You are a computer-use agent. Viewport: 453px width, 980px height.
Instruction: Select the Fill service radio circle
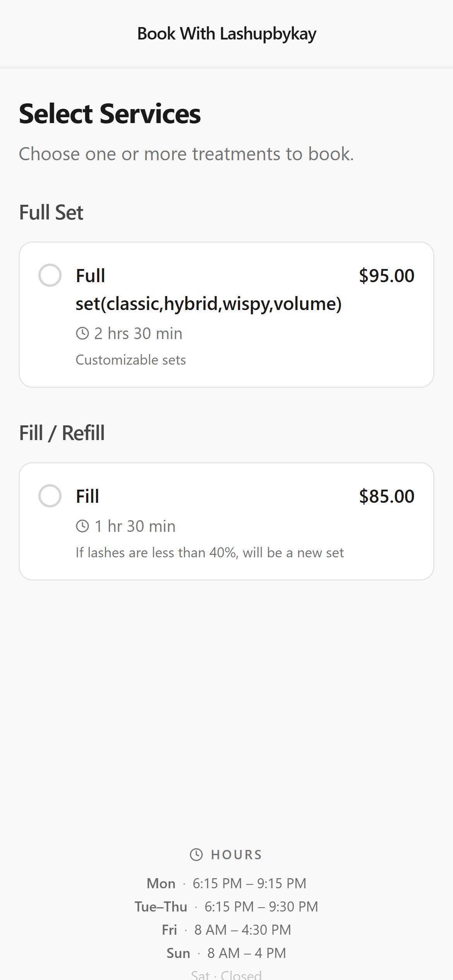click(50, 496)
